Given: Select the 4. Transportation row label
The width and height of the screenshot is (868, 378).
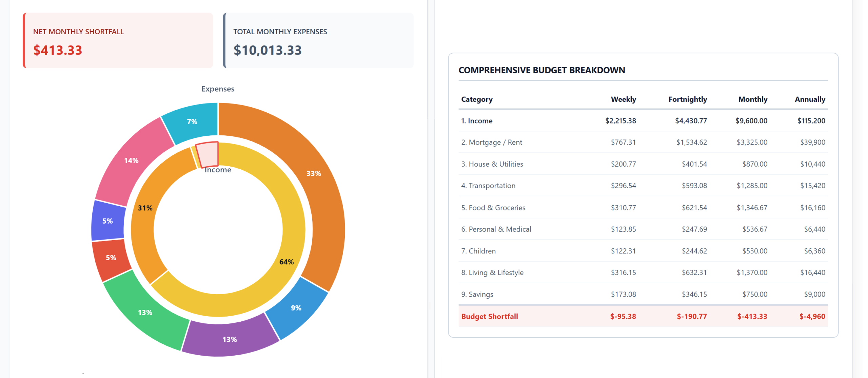Looking at the screenshot, I should pos(488,186).
